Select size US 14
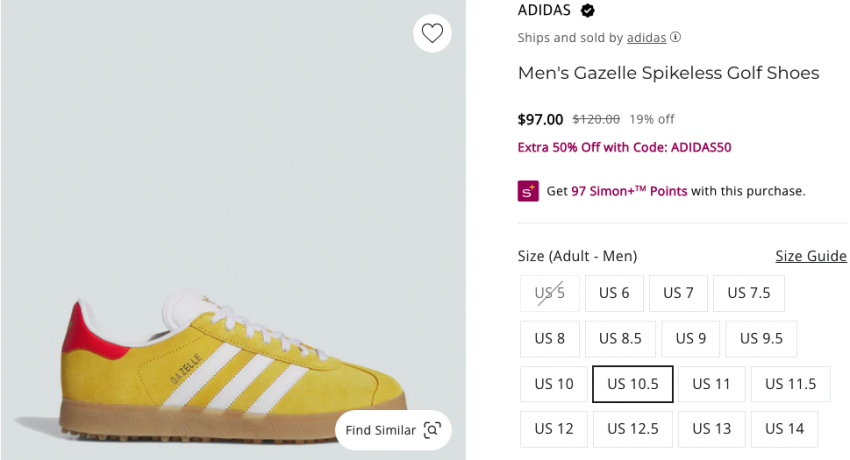The width and height of the screenshot is (850, 460). [x=785, y=429]
